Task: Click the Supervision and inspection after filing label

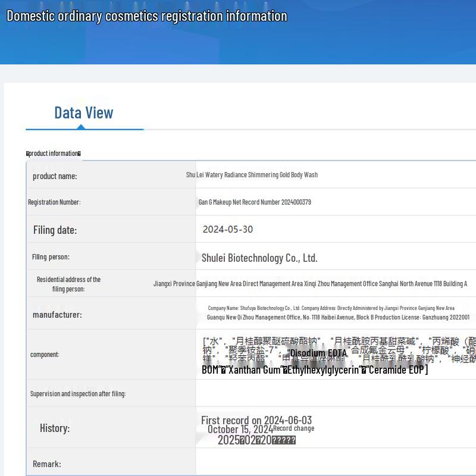Action: (78, 394)
